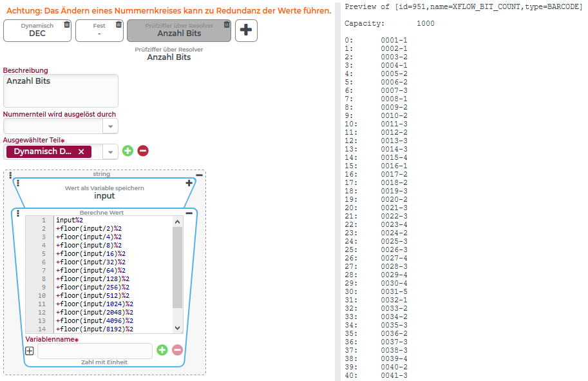Delete the Prüfziffer über Resolver part
The width and height of the screenshot is (588, 381).
[227, 24]
